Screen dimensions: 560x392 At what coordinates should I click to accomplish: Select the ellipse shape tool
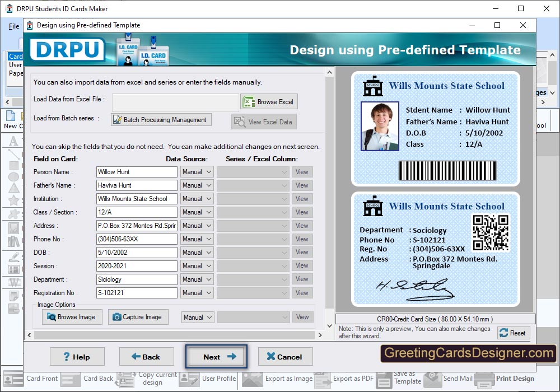point(13,177)
